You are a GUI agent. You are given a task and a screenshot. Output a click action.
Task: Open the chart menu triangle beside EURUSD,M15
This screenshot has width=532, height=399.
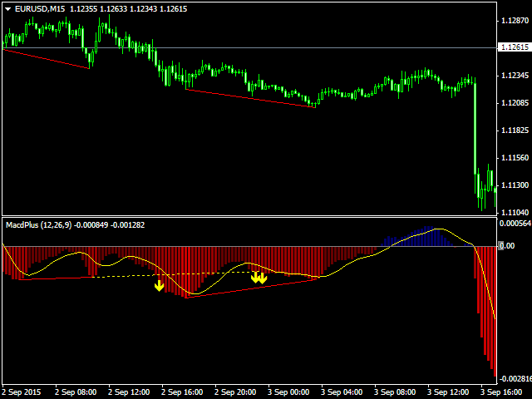tap(7, 9)
